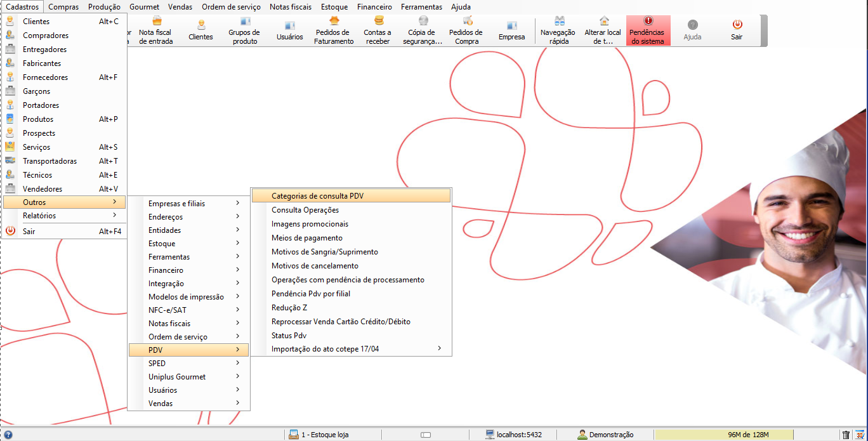Choose Transportadoras menu entry
The width and height of the screenshot is (868, 441).
(x=65, y=161)
